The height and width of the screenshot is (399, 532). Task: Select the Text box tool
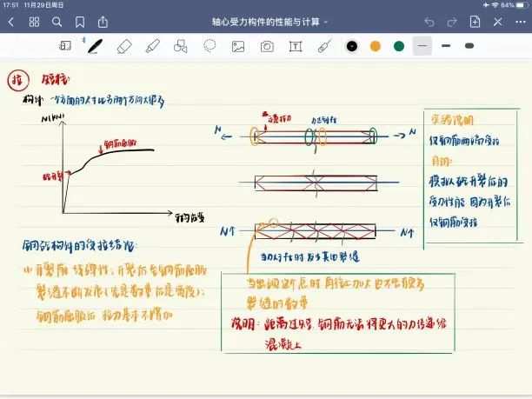tap(296, 46)
